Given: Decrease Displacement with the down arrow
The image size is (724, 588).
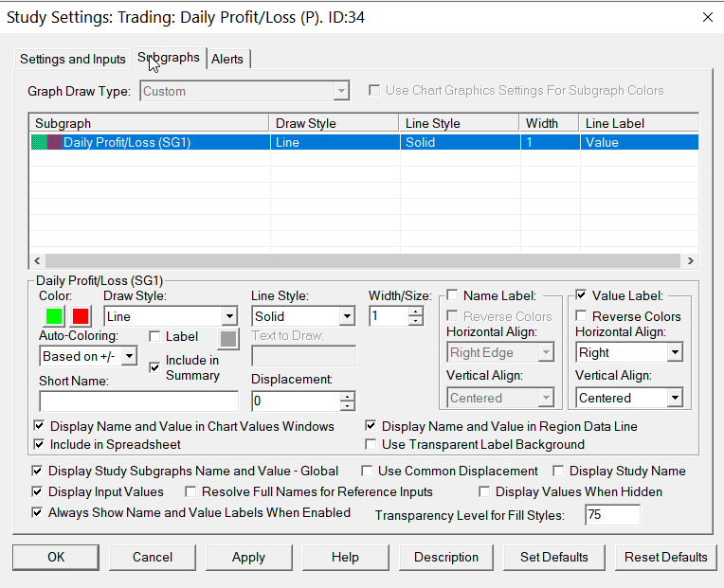Looking at the screenshot, I should tap(348, 406).
